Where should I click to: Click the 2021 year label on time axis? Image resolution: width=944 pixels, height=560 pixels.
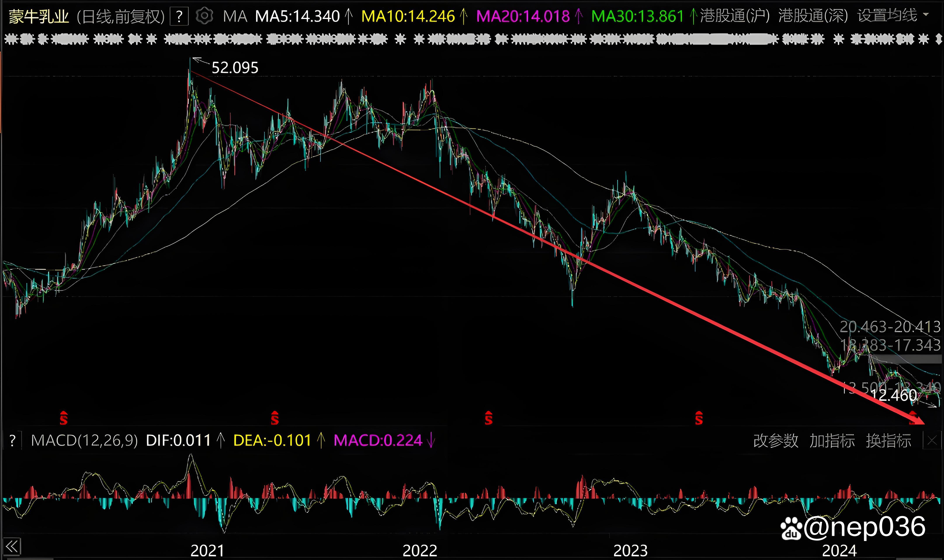tap(207, 551)
